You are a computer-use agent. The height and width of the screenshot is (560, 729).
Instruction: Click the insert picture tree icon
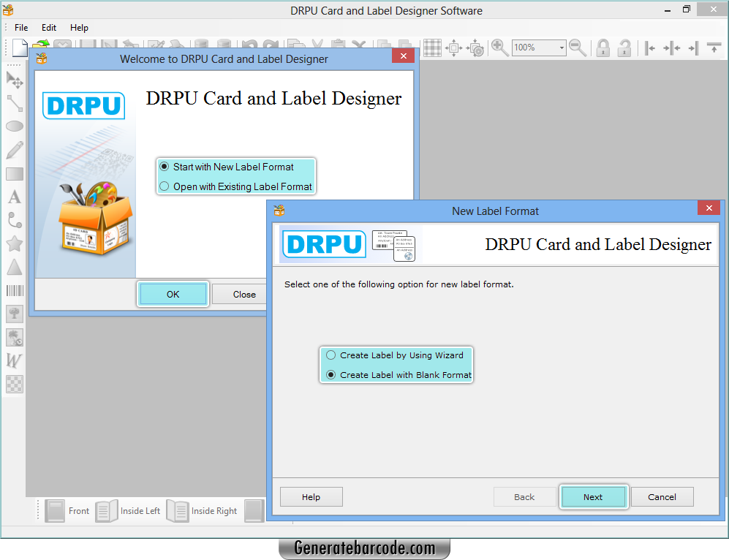coord(15,314)
